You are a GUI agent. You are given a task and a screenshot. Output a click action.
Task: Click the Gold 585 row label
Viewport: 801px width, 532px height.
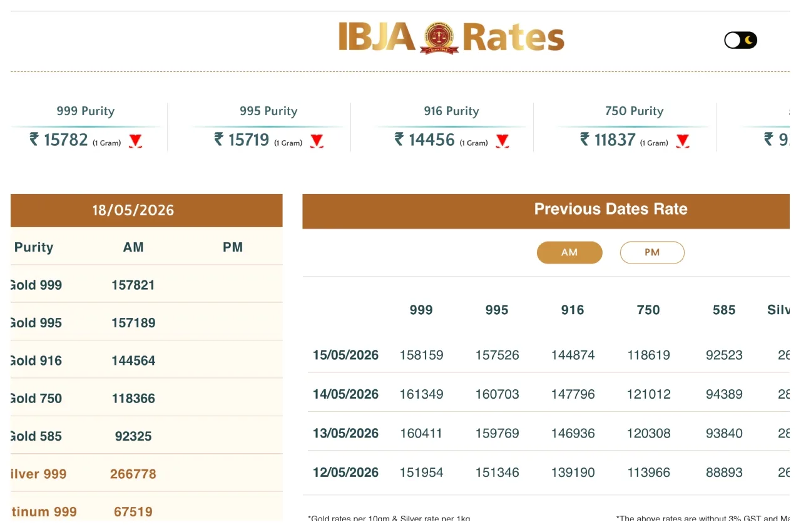pos(36,436)
